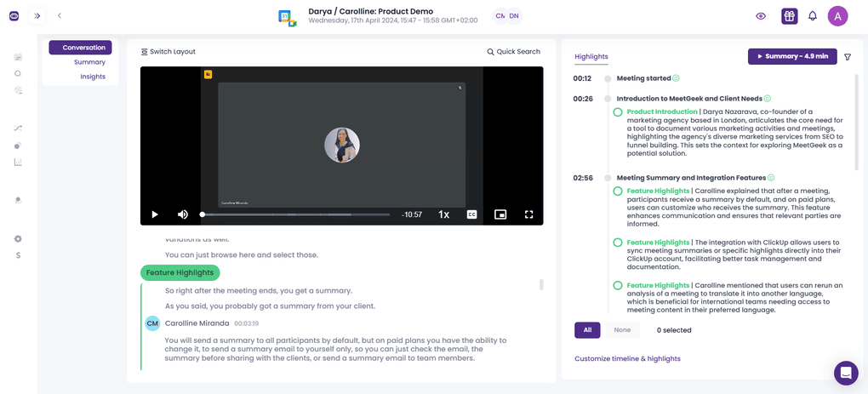Open the video reel icon in left sidebar
868x394 pixels.
(x=18, y=90)
